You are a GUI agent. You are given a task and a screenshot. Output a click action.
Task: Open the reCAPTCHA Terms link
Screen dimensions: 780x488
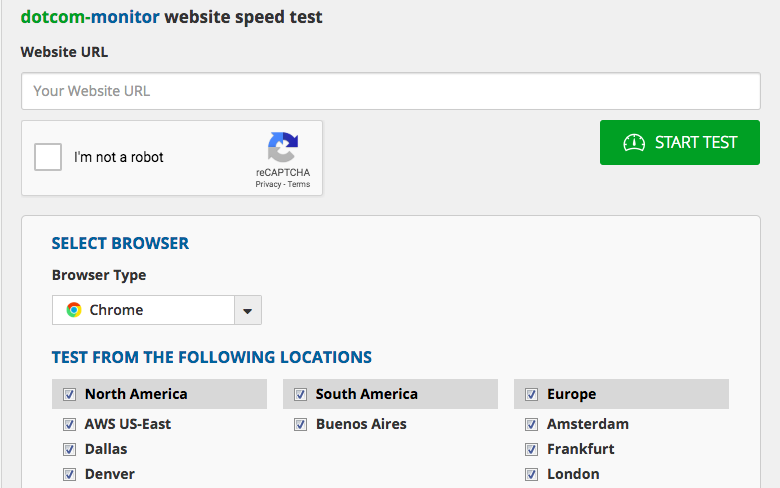[x=298, y=184]
